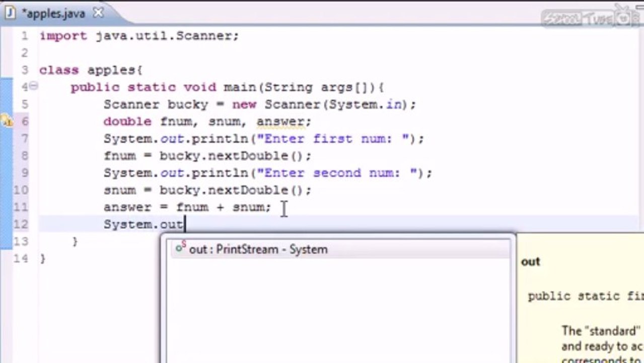Close the apples.java tab
The image size is (644, 363).
98,13
